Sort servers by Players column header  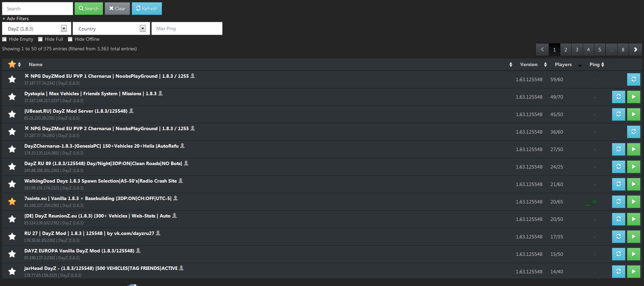click(563, 64)
